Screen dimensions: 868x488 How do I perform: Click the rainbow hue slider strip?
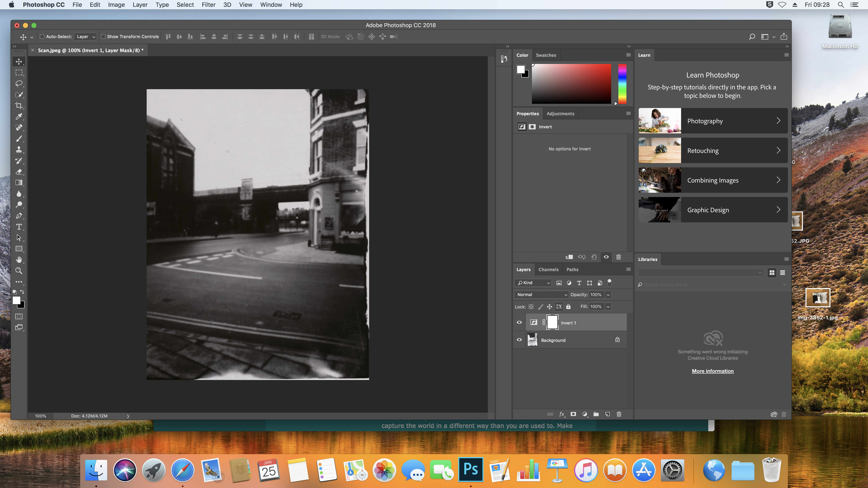coord(622,84)
